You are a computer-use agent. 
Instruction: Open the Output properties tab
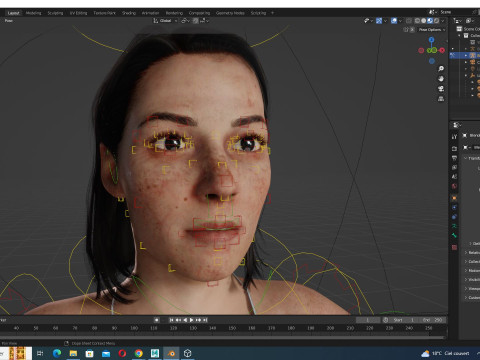tap(454, 158)
